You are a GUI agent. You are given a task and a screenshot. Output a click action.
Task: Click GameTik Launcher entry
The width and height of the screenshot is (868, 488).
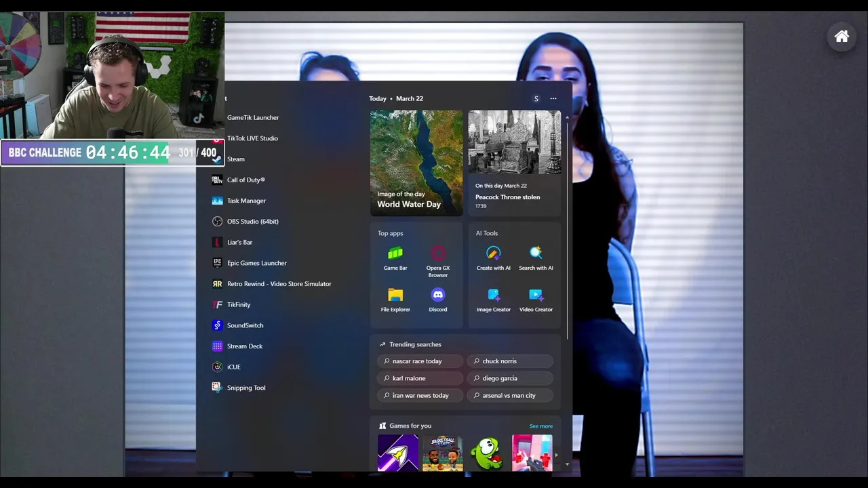pos(252,117)
